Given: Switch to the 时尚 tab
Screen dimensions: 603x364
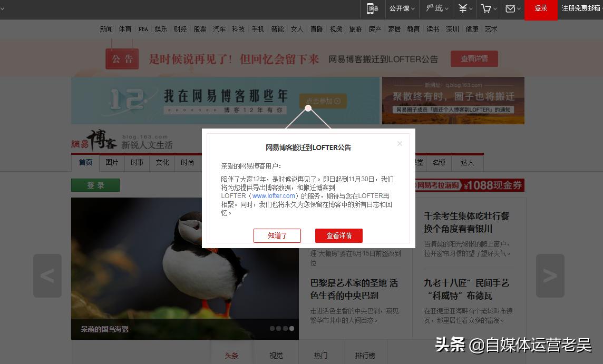Looking at the screenshot, I should tap(188, 163).
